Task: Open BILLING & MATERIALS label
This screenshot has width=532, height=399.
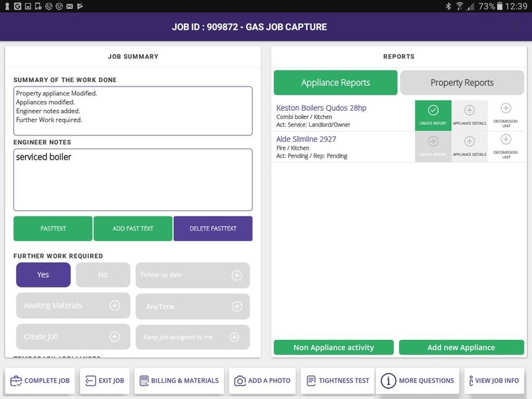Action: click(185, 381)
